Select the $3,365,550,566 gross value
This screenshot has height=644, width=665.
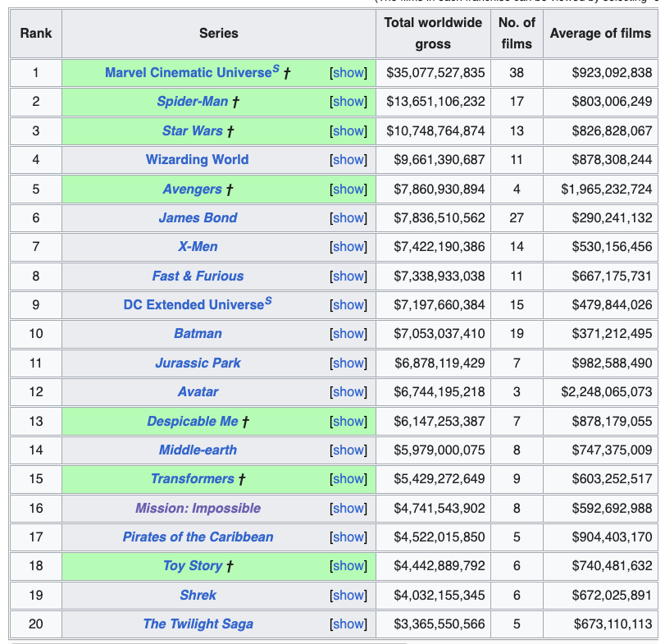tap(433, 624)
